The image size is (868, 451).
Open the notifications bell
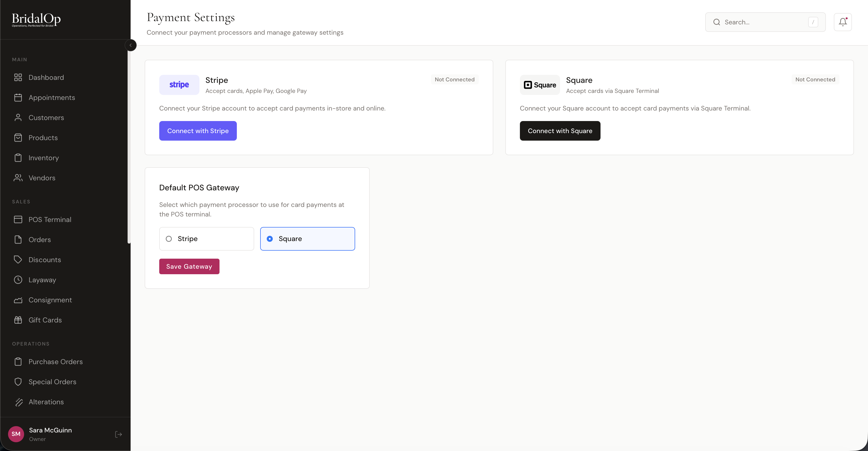pyautogui.click(x=842, y=22)
